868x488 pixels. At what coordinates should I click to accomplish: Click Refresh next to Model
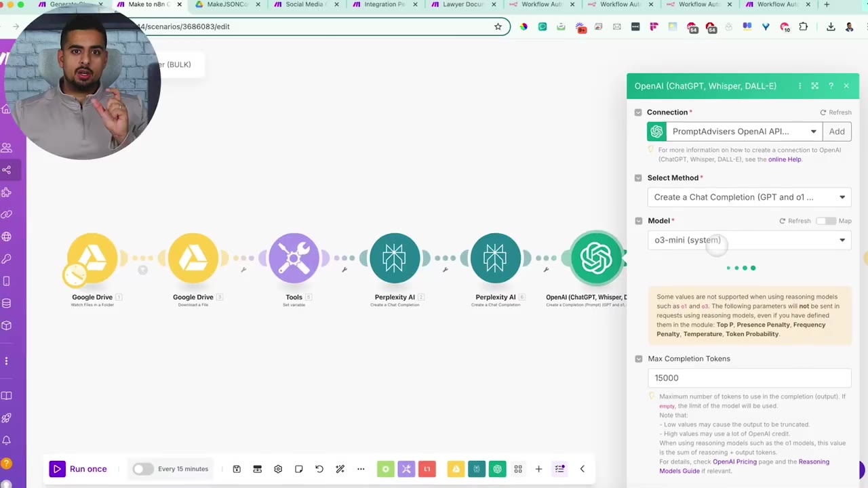tap(795, 221)
